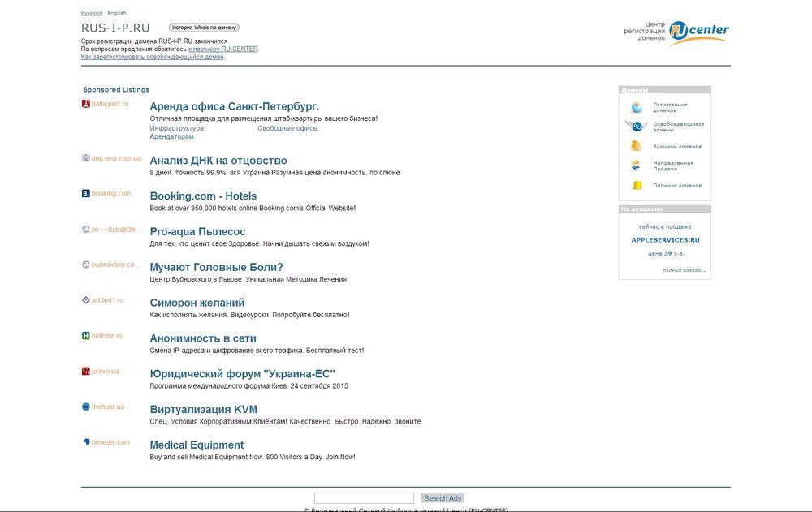Click the booking.com domain text
The image size is (812, 512).
pos(111,194)
